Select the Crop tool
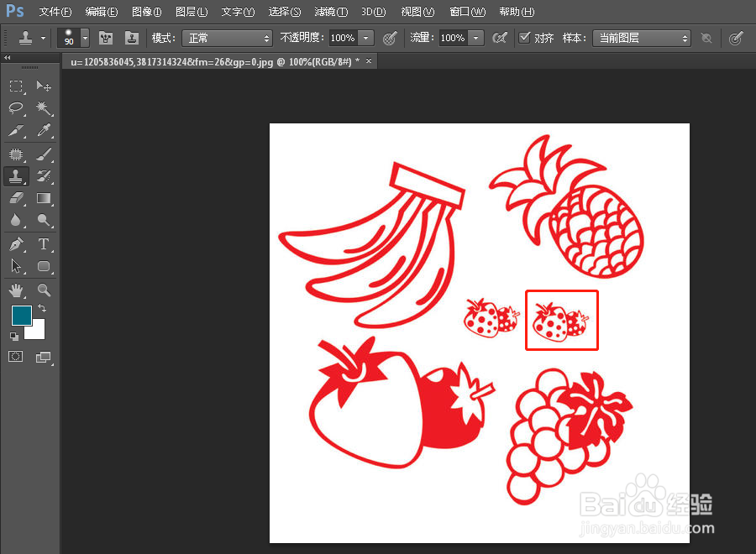Image resolution: width=756 pixels, height=554 pixels. 16,130
